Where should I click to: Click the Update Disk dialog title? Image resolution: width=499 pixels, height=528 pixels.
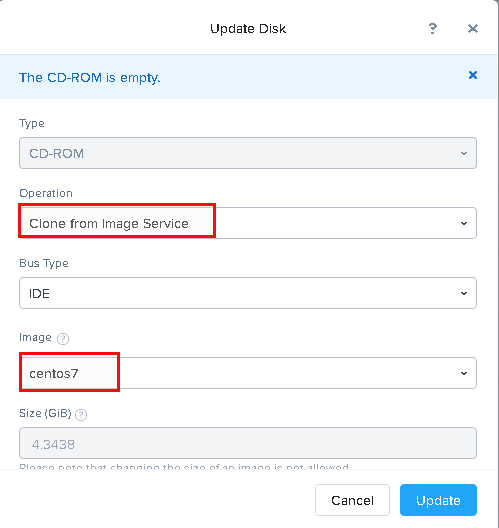(x=248, y=29)
